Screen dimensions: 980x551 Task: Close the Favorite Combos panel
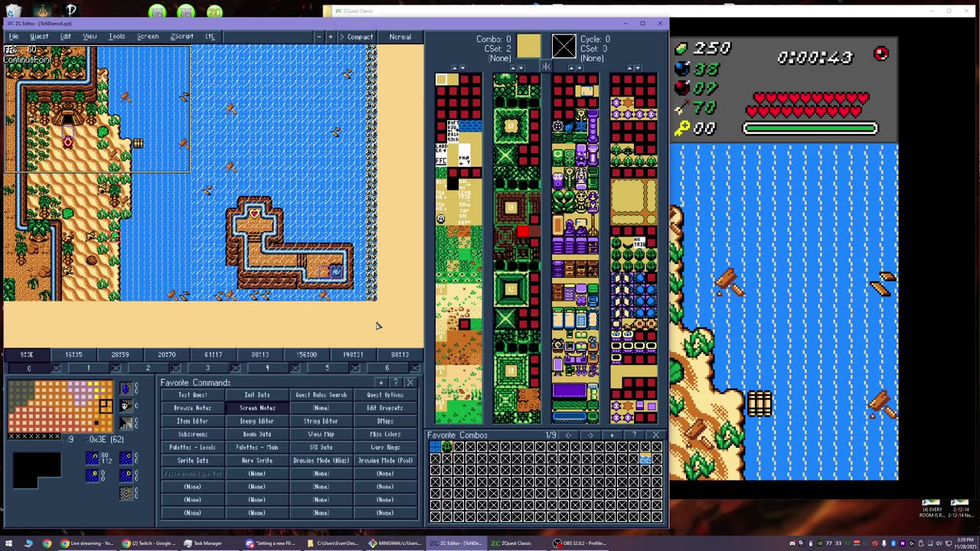[x=656, y=435]
